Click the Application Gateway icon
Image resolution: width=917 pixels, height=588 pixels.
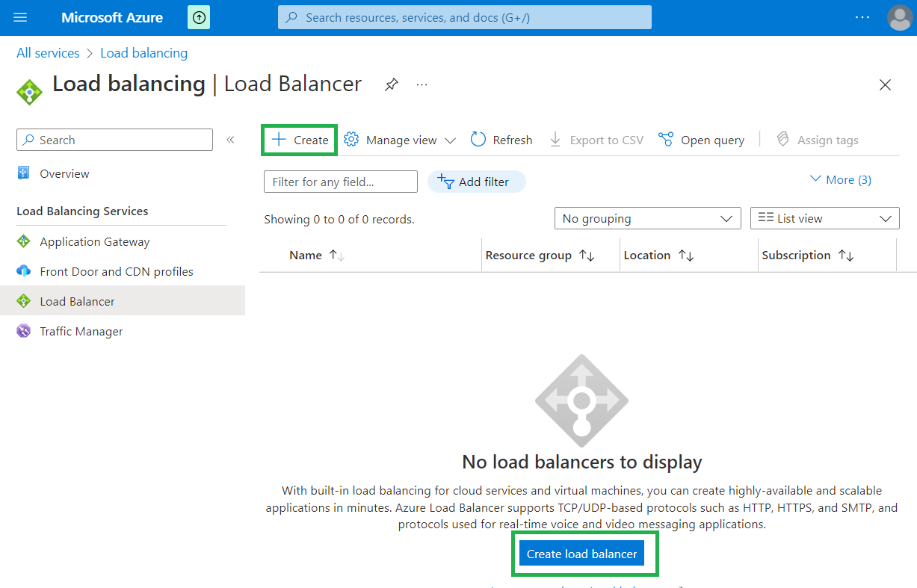(x=23, y=241)
